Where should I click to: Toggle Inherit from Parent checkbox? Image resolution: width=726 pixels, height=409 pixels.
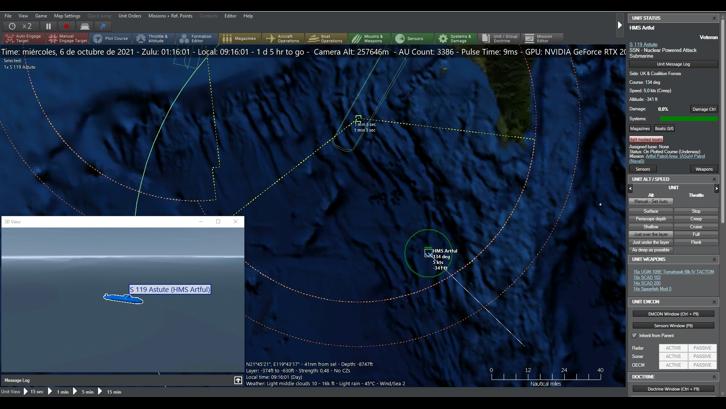[634, 335]
